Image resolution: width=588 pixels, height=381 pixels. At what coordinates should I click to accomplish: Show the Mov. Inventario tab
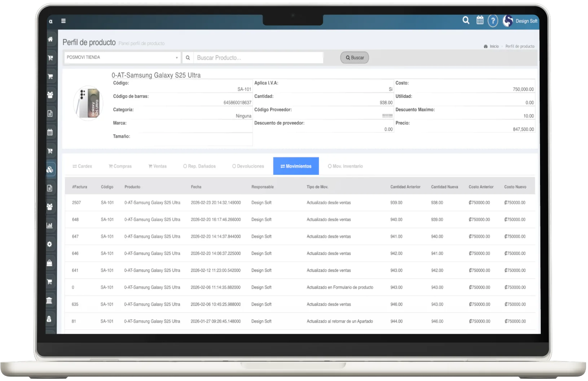point(345,166)
